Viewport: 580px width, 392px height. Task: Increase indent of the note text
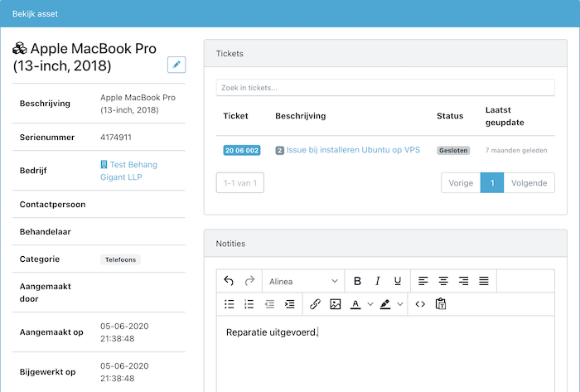(290, 304)
